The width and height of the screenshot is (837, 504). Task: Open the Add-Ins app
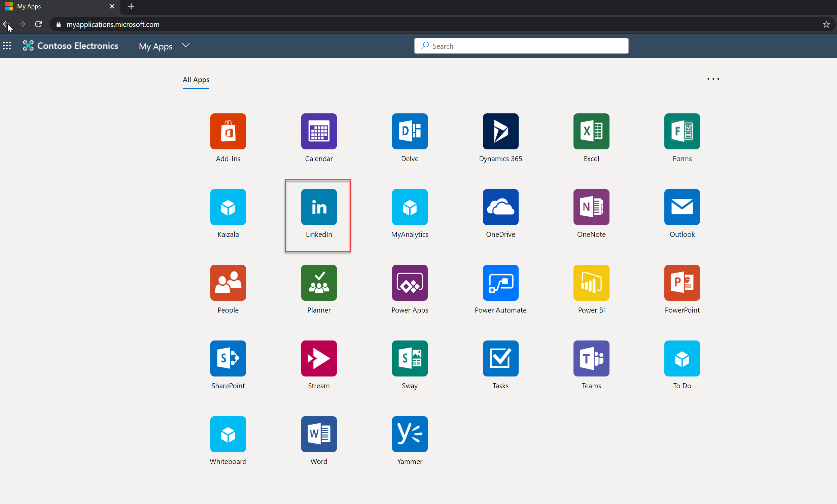pyautogui.click(x=228, y=131)
